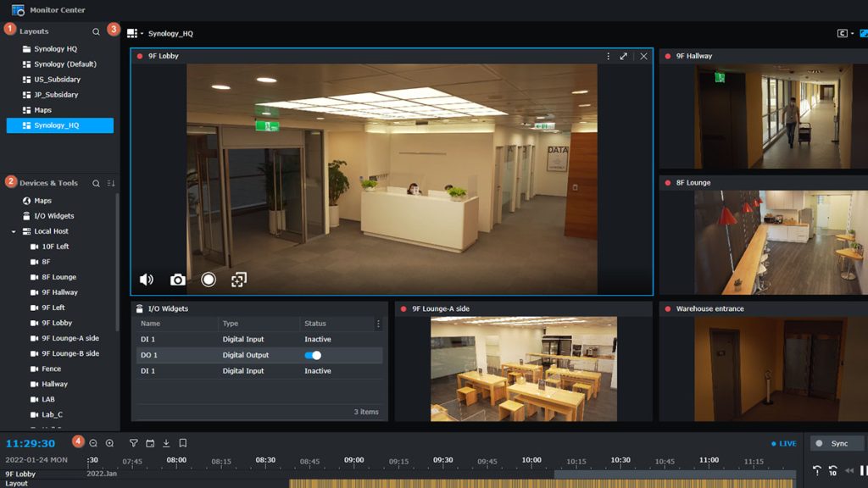The width and height of the screenshot is (868, 488).
Task: Search within the Layouts panel
Action: coord(96,31)
